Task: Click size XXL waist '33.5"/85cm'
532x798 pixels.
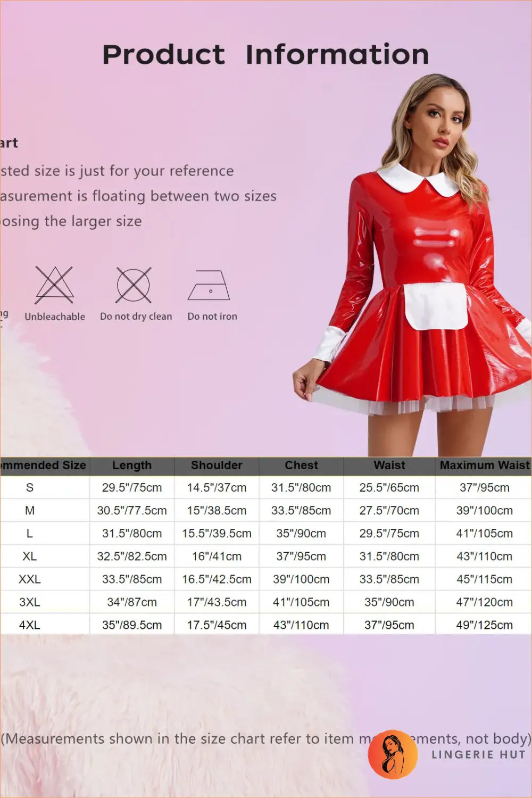Action: (x=389, y=579)
